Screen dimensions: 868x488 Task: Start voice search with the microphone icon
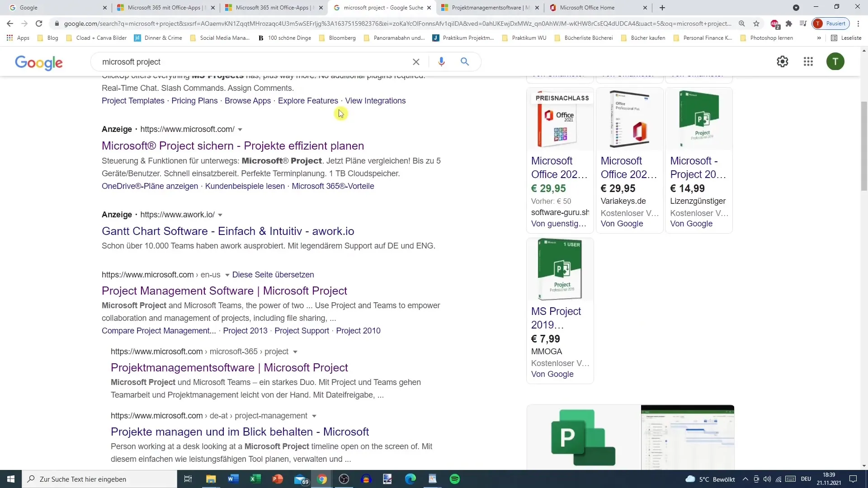442,62
